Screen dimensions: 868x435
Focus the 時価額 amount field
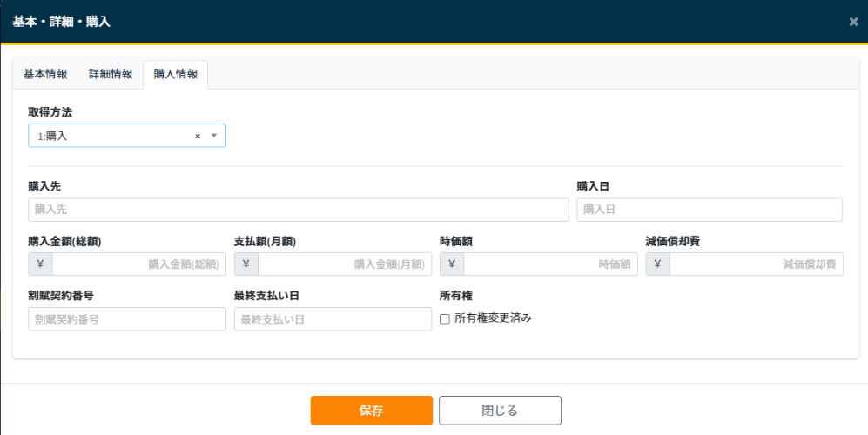click(x=550, y=264)
